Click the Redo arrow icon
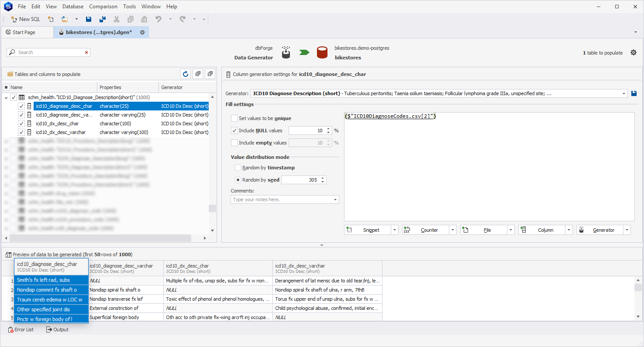This screenshot has height=347, width=644. (x=183, y=19)
